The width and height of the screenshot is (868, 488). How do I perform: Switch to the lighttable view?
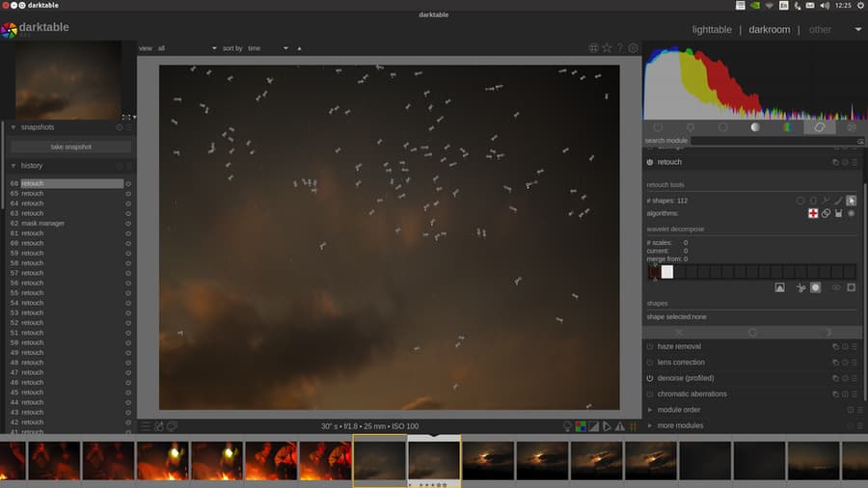pyautogui.click(x=712, y=29)
